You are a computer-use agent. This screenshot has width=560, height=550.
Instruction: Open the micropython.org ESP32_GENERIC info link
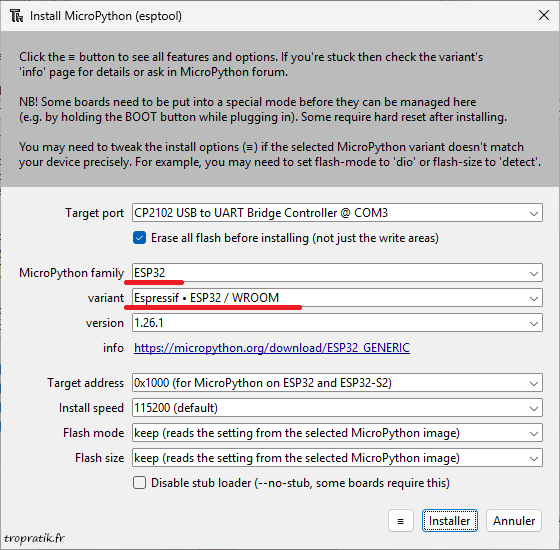click(x=272, y=348)
